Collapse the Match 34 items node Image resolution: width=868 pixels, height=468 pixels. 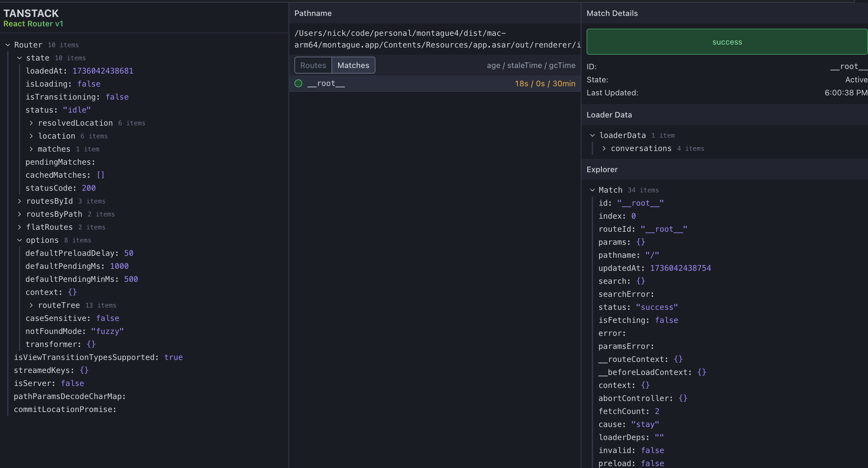[592, 190]
